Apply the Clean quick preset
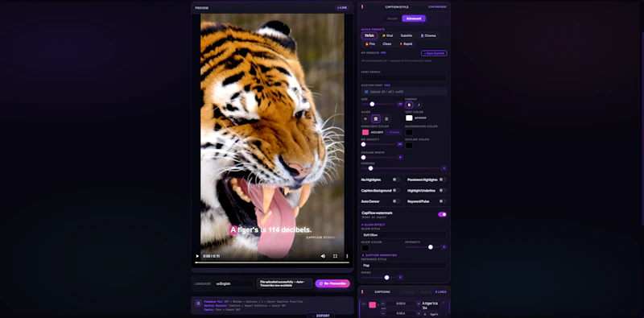 387,44
